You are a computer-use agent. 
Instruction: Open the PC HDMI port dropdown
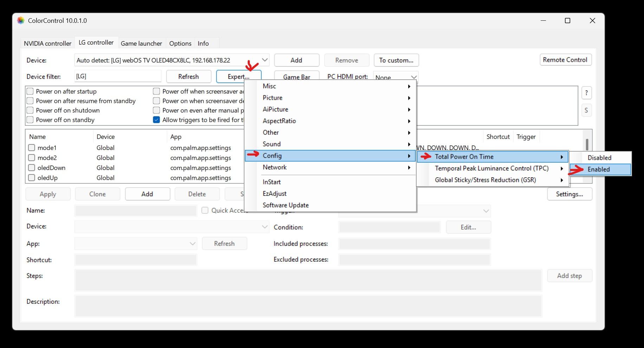tap(396, 77)
